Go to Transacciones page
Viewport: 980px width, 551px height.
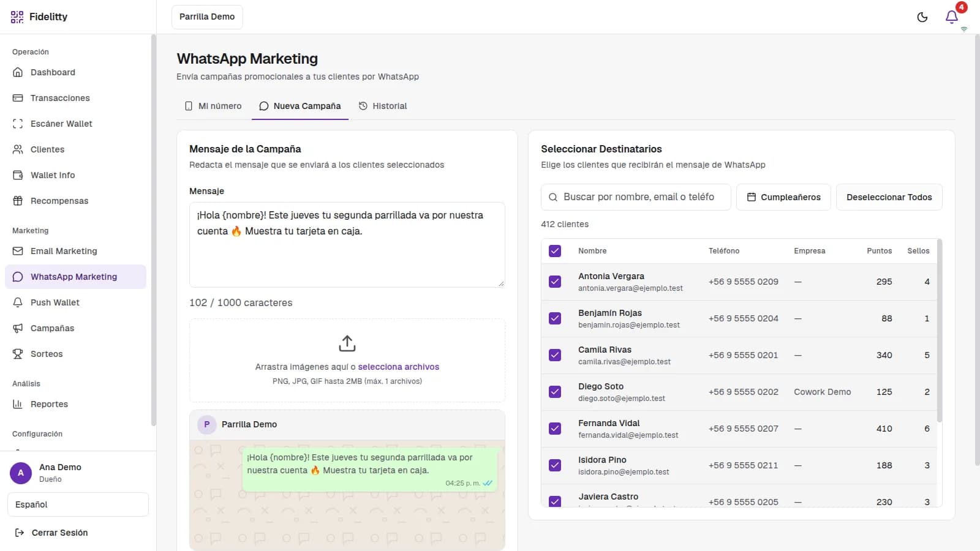75,98
